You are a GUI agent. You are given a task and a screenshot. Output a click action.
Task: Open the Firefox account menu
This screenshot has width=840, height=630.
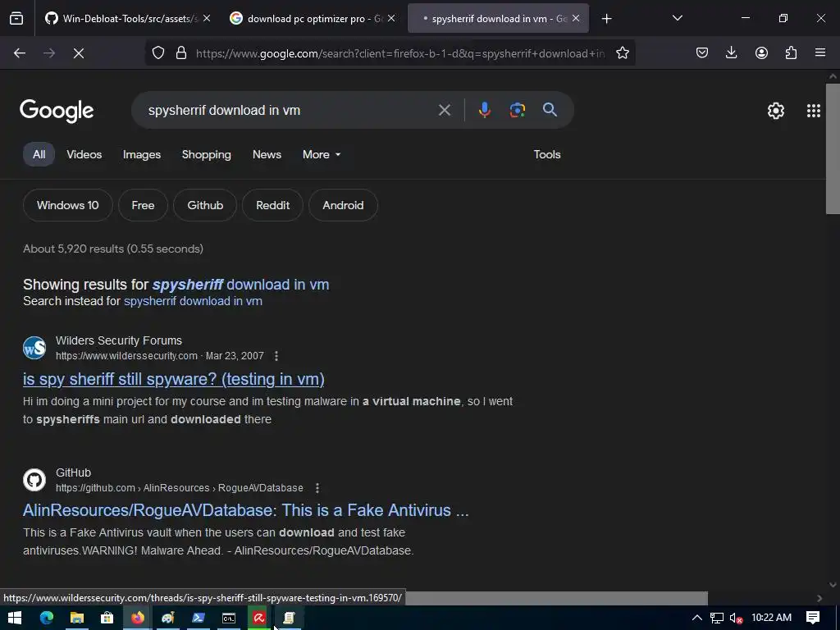pyautogui.click(x=761, y=53)
